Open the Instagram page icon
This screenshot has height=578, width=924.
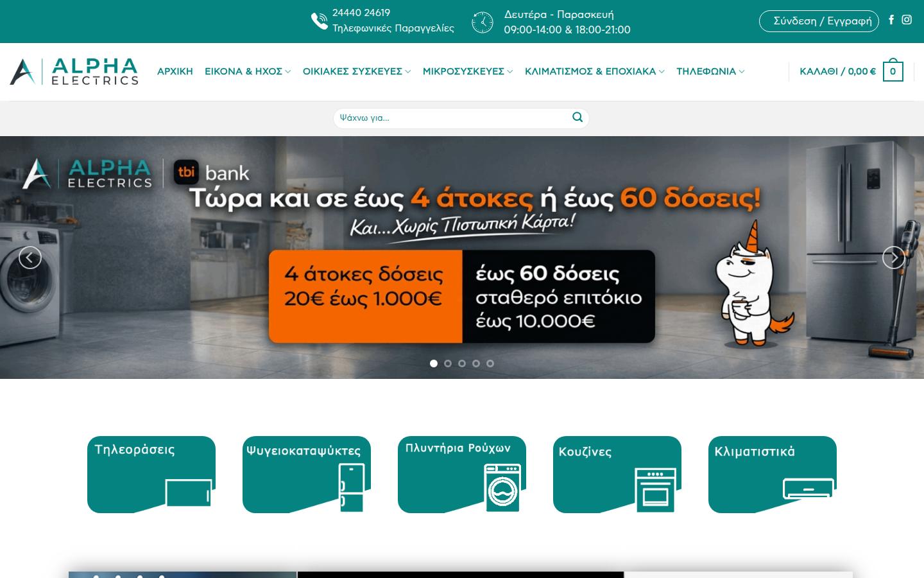907,20
